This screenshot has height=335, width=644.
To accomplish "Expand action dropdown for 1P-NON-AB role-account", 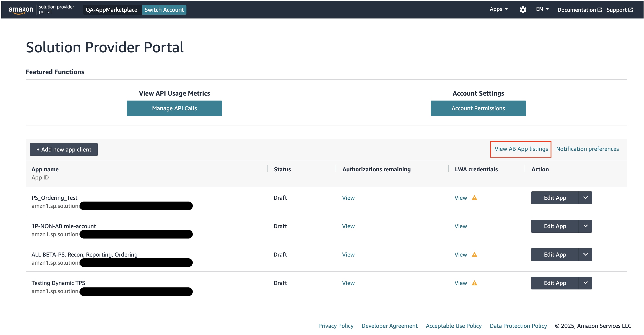I will pos(585,226).
